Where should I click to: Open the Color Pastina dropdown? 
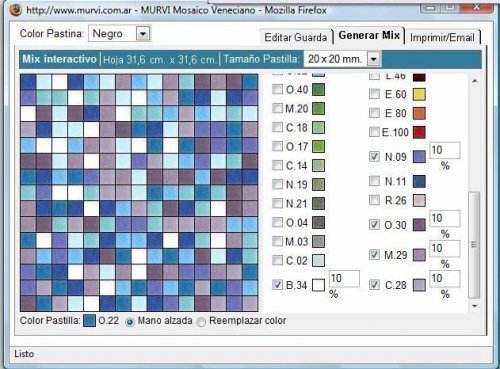click(143, 34)
